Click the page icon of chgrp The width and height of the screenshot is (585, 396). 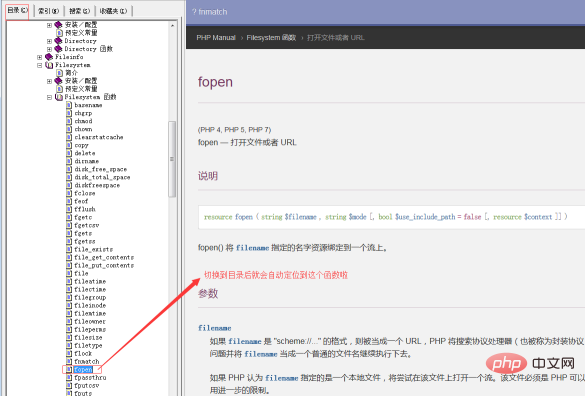69,113
